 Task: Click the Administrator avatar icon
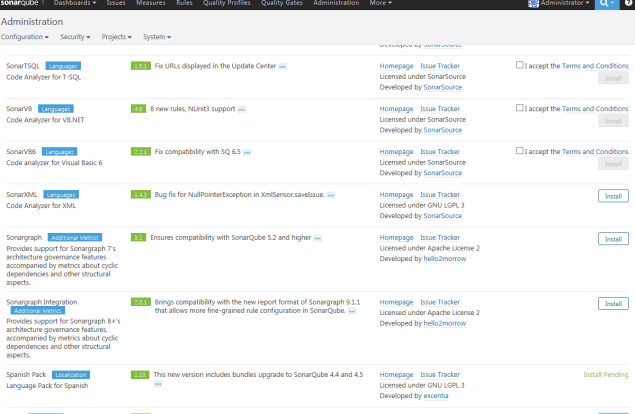pos(534,4)
